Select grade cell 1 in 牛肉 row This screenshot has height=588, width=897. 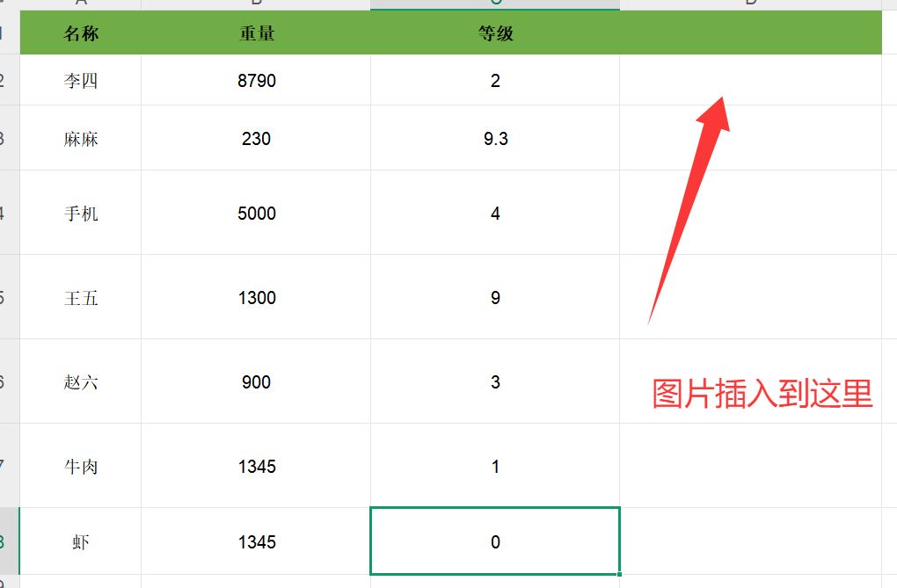point(495,466)
